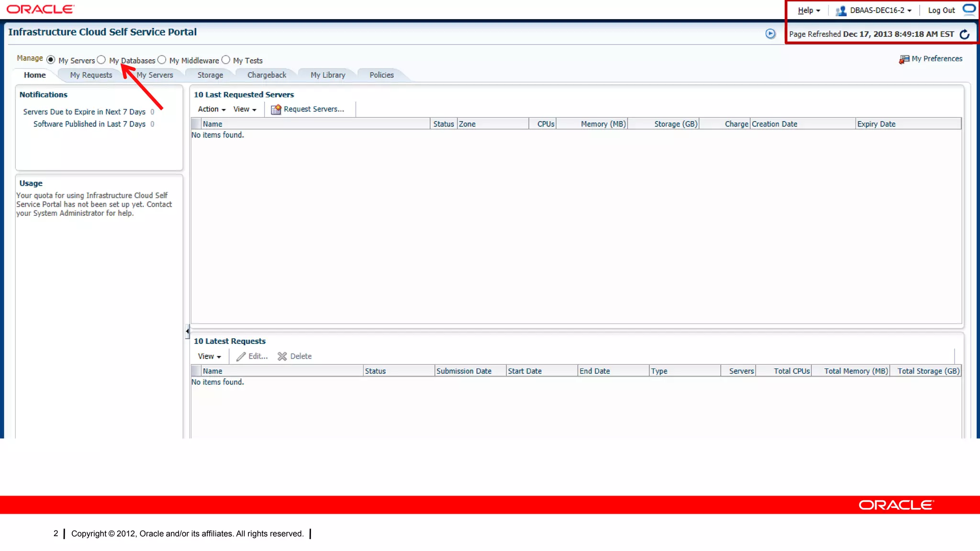Viewport: 980px width, 551px height.
Task: Select the My Tests radio button
Action: click(226, 60)
